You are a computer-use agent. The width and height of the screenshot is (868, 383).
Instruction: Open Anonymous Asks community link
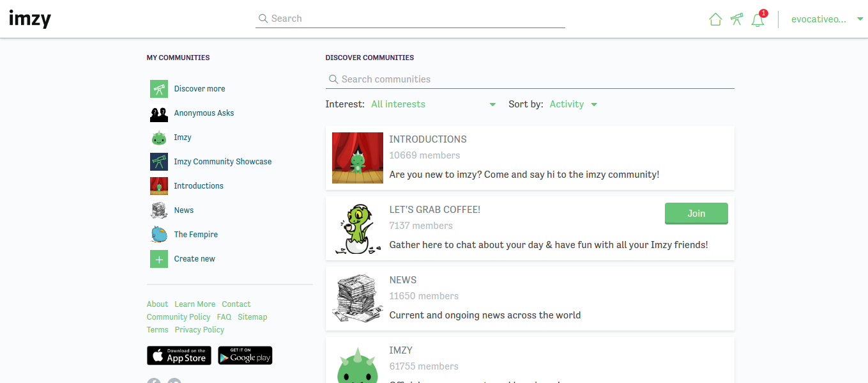(204, 113)
